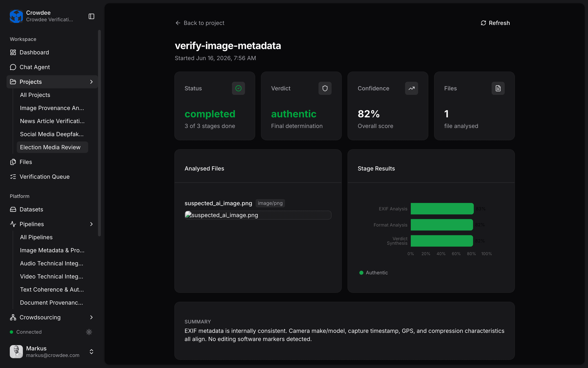Open Video Technical Integ... pipeline
The width and height of the screenshot is (588, 368).
pos(52,276)
